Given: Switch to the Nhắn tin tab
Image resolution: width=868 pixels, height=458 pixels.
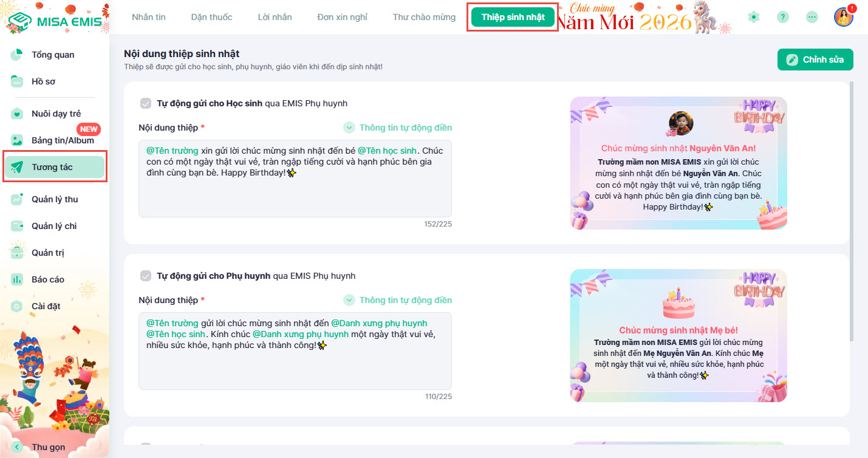Looking at the screenshot, I should point(149,17).
